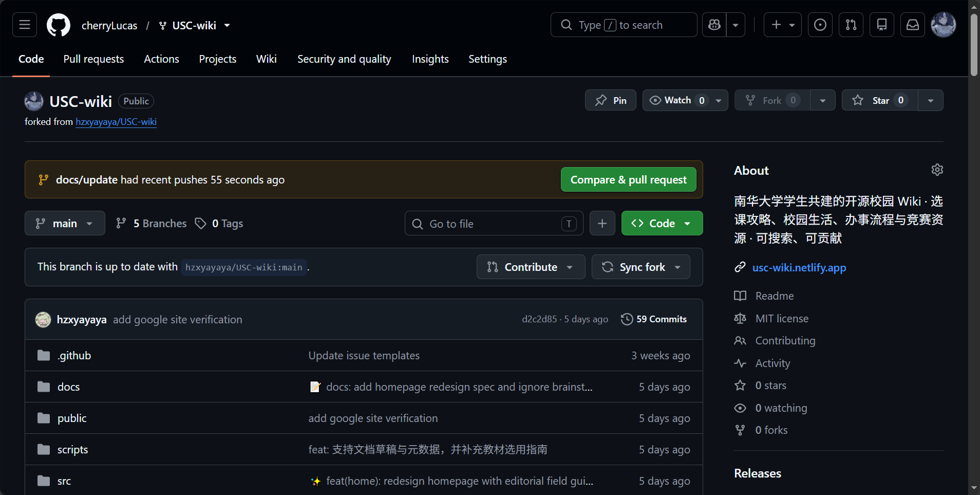Screen dimensions: 980x495
Task: Open the green Code dropdown button
Action: click(662, 223)
